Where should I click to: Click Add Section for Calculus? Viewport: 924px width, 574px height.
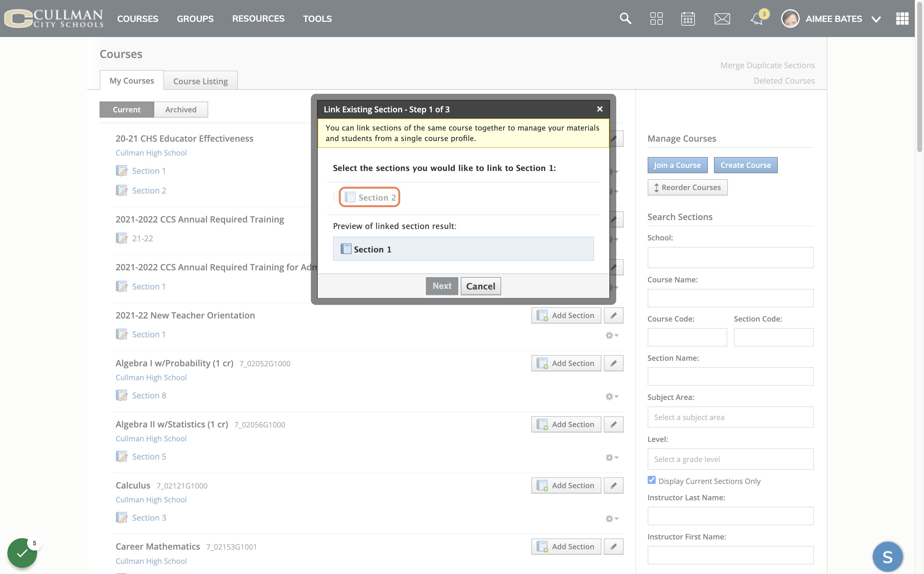point(566,485)
